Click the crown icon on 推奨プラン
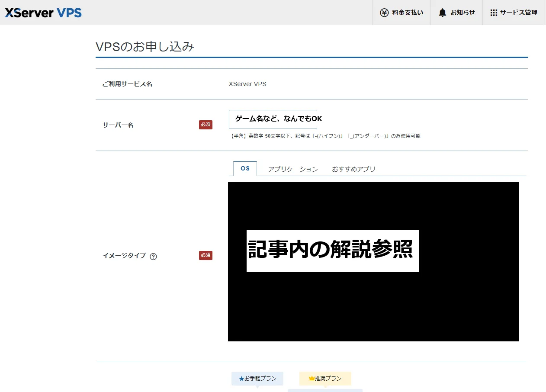 (311, 379)
